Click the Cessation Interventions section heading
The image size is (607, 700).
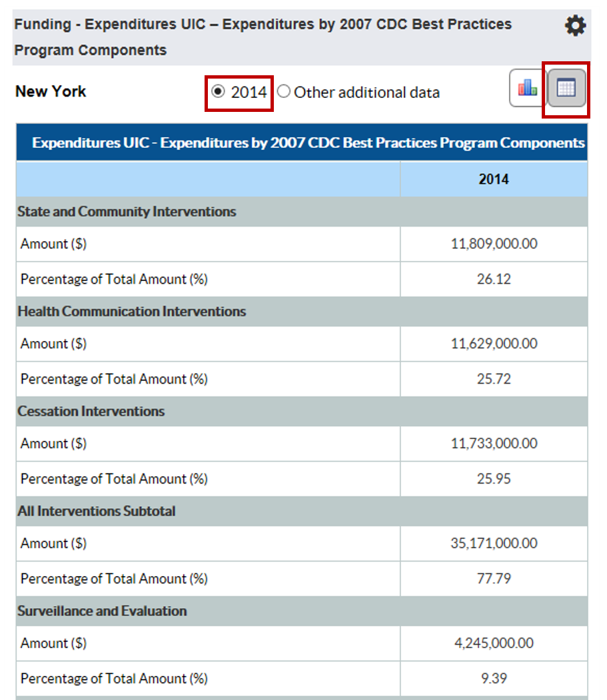(x=91, y=412)
